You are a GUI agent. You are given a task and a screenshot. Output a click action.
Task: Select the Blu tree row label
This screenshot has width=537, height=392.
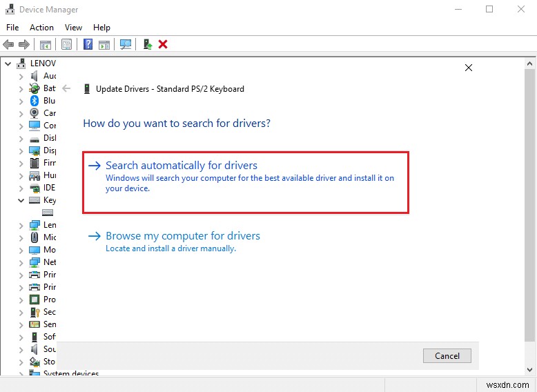tap(49, 101)
